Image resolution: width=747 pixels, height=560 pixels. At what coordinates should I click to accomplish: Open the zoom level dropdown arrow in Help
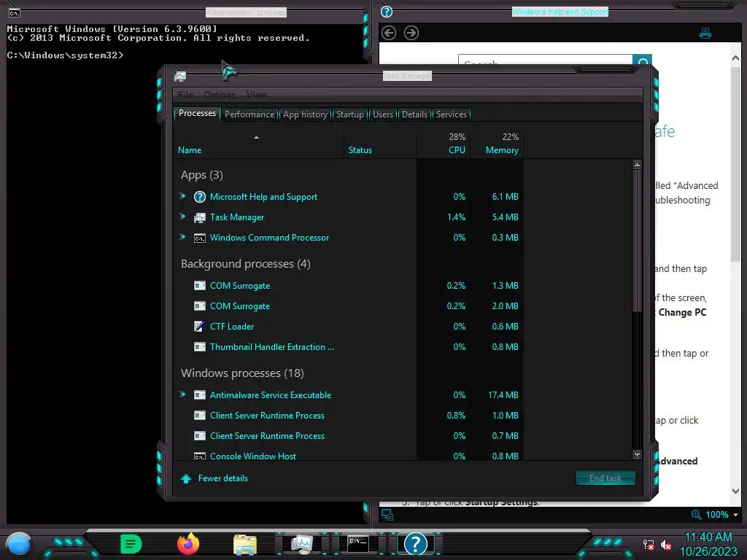pyautogui.click(x=735, y=515)
